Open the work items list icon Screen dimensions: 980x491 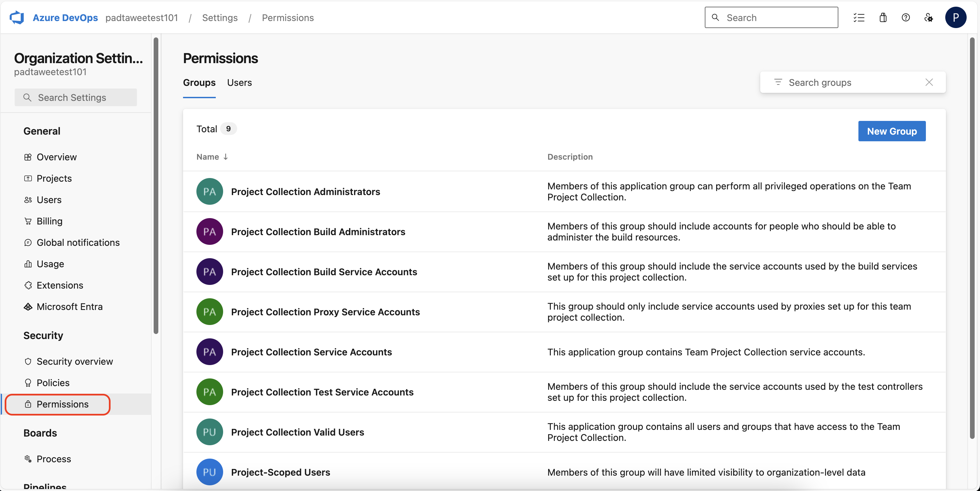pyautogui.click(x=859, y=17)
